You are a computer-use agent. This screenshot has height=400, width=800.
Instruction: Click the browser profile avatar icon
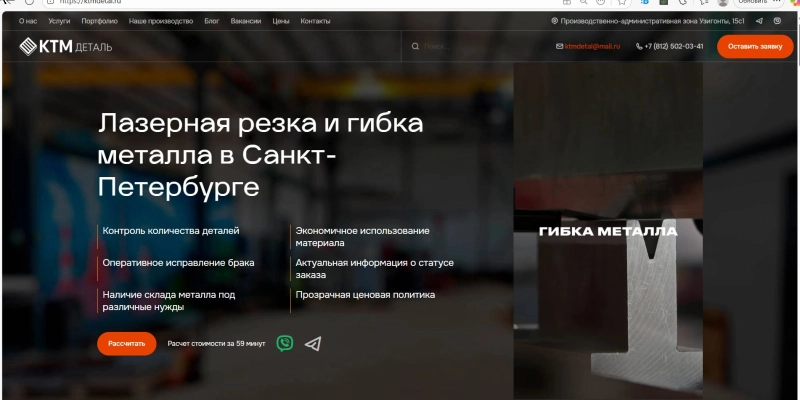tap(722, 3)
